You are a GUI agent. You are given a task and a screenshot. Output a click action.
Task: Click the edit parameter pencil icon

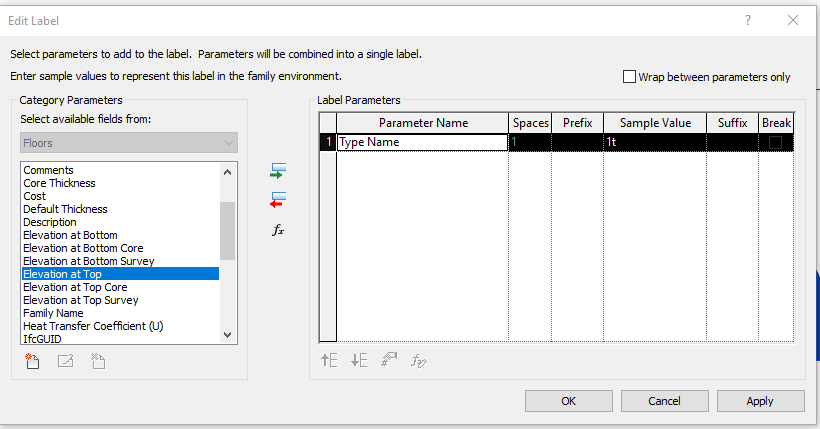click(65, 361)
